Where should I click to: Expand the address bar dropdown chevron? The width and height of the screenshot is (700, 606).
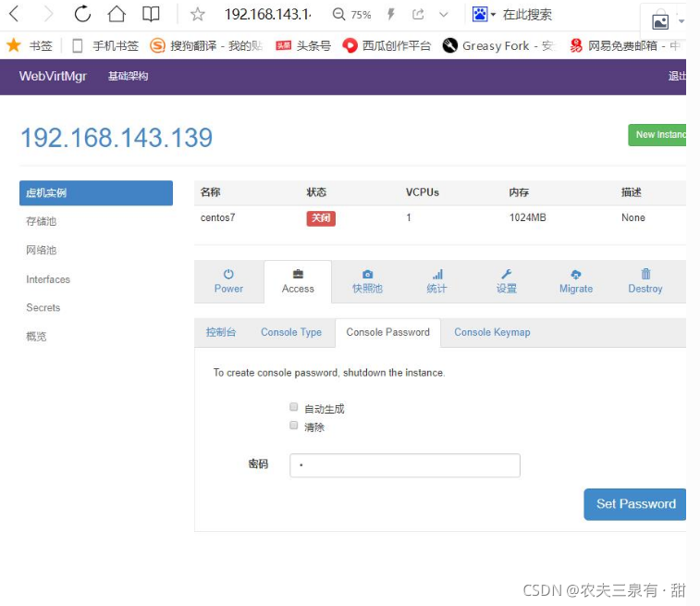coord(443,15)
